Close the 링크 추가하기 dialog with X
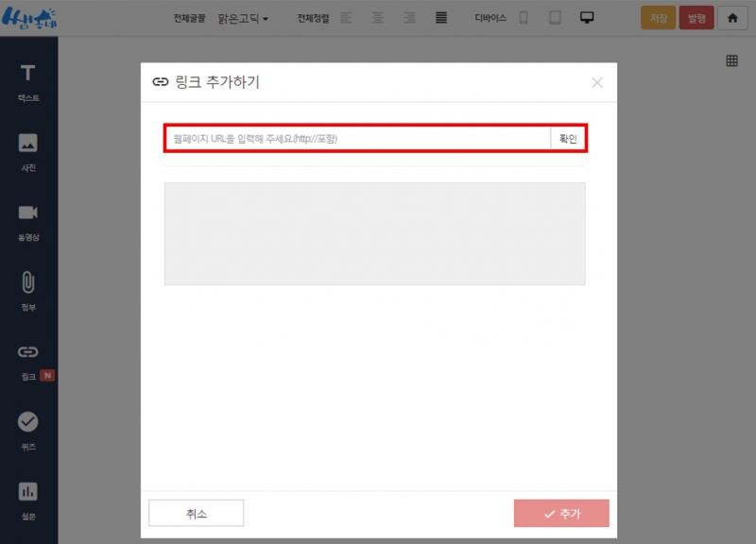This screenshot has width=756, height=544. 597,83
